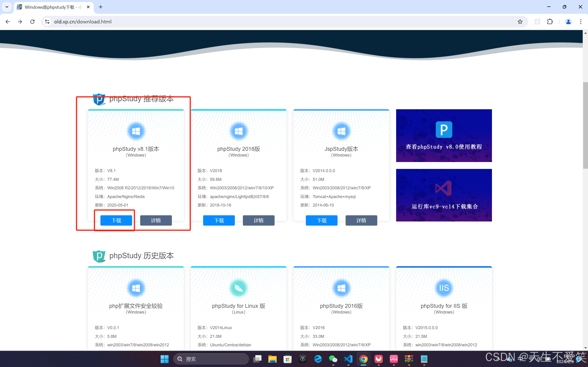Viewport: 588px width, 367px height.
Task: Click the phpStudy for Linux 版 title
Action: (239, 306)
